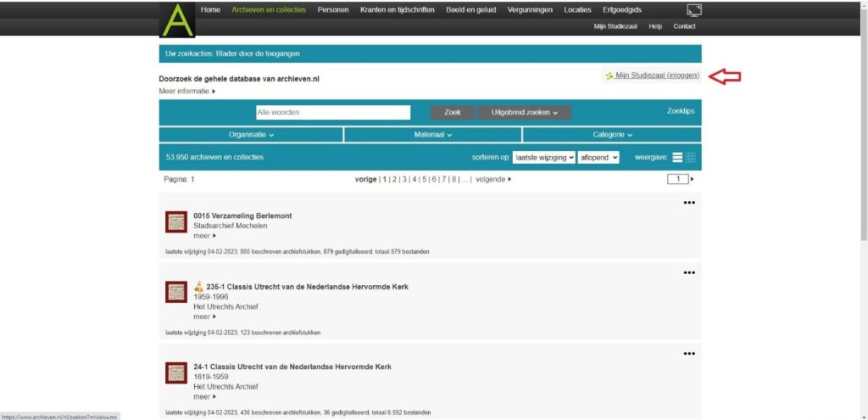
Task: Click the green A archieven.nl logo
Action: tap(177, 20)
